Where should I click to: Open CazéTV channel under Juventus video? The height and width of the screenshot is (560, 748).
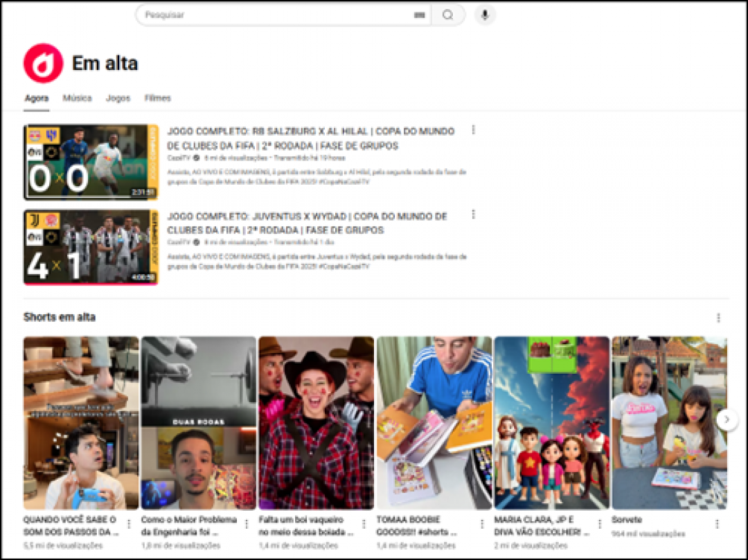click(x=179, y=242)
